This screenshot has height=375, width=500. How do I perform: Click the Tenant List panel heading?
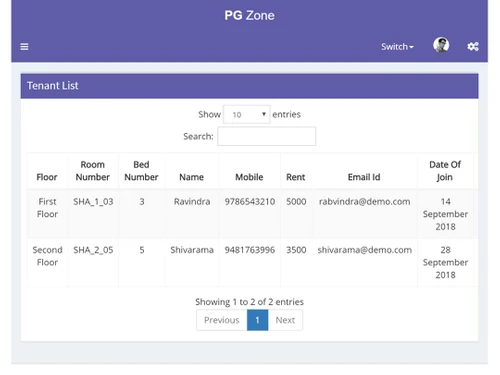(53, 86)
